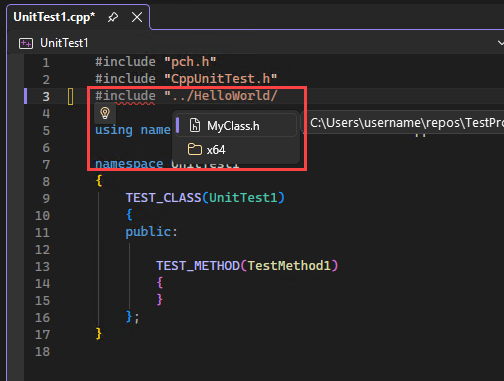Click the closing }; on line 16
Image resolution: width=504 pixels, height=381 pixels.
coord(132,317)
